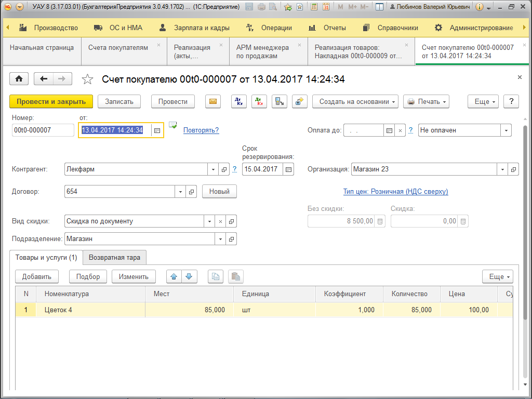Click Подбор button
This screenshot has width=532, height=399.
pos(88,276)
